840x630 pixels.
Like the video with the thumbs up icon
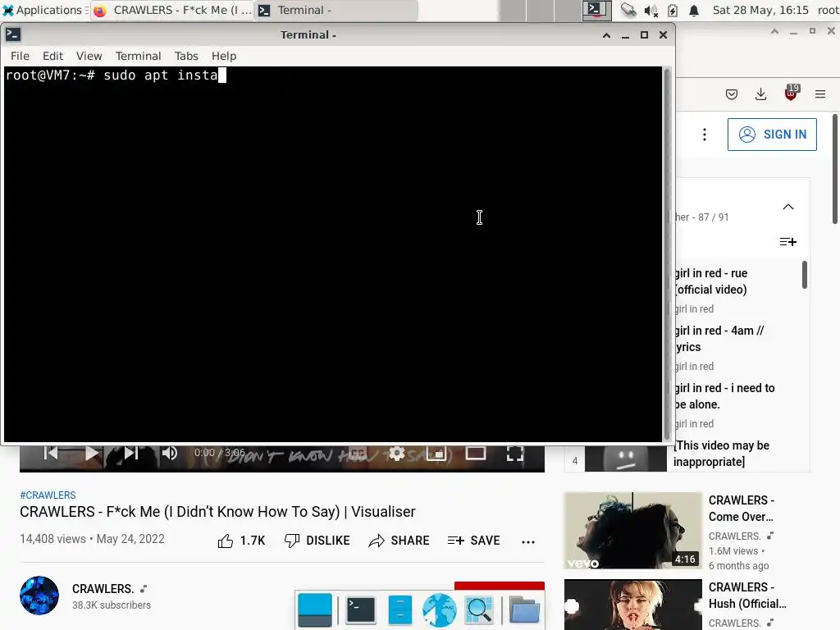click(x=226, y=541)
